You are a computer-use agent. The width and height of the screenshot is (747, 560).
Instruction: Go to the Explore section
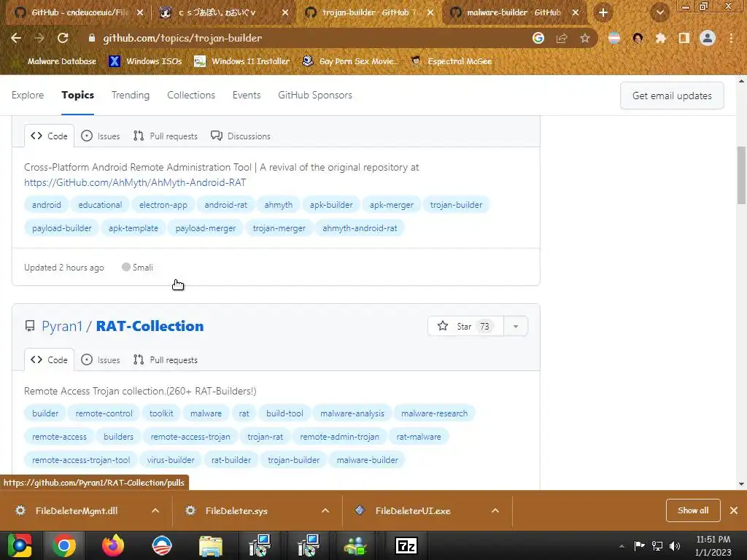click(x=28, y=96)
